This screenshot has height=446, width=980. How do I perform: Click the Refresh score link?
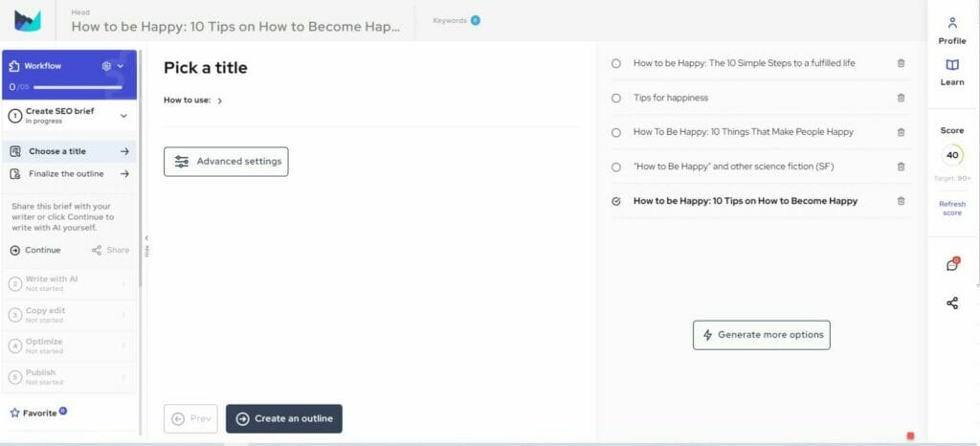point(952,209)
